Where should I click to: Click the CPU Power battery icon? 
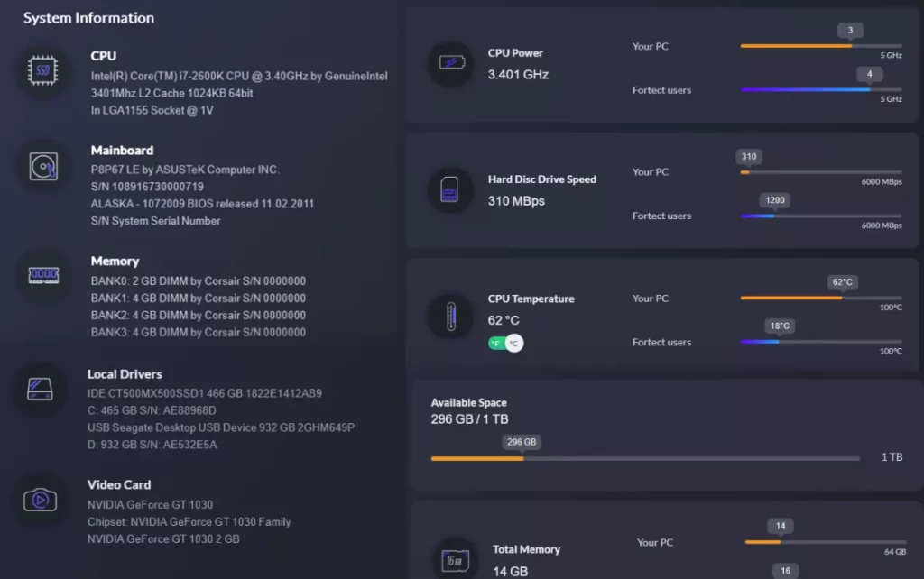click(x=451, y=62)
